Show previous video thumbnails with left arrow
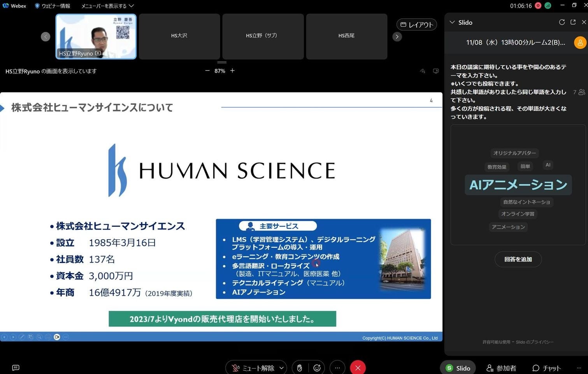Image resolution: width=588 pixels, height=374 pixels. coord(46,37)
